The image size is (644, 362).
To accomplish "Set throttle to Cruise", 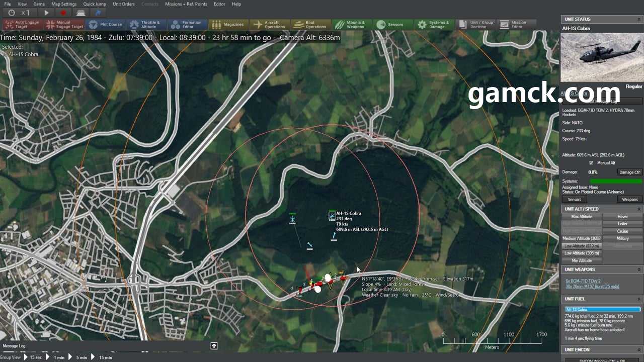I will pyautogui.click(x=622, y=231).
